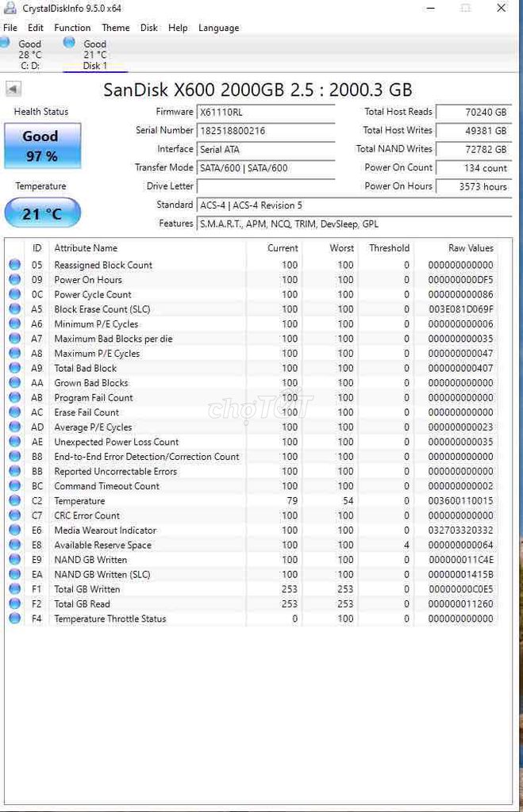Click the status icon for the E9 NAND GB Written attribute
Image resolution: width=523 pixels, height=812 pixels.
click(x=14, y=560)
